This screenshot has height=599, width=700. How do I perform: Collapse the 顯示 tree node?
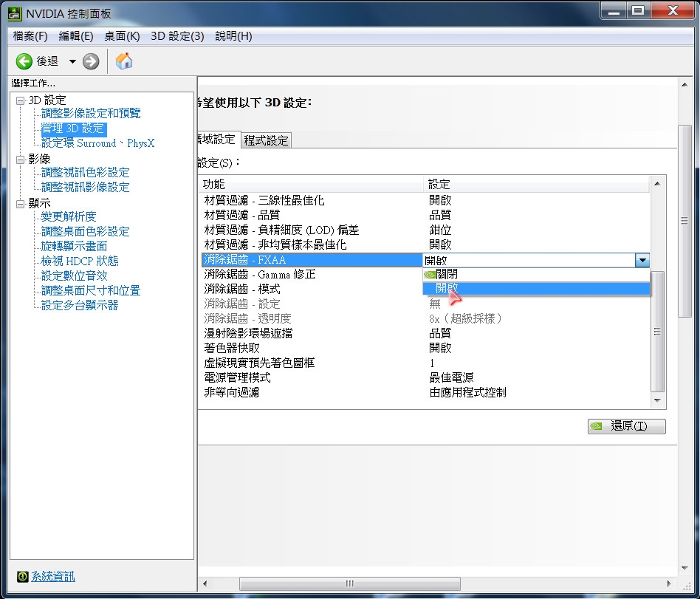pyautogui.click(x=20, y=204)
